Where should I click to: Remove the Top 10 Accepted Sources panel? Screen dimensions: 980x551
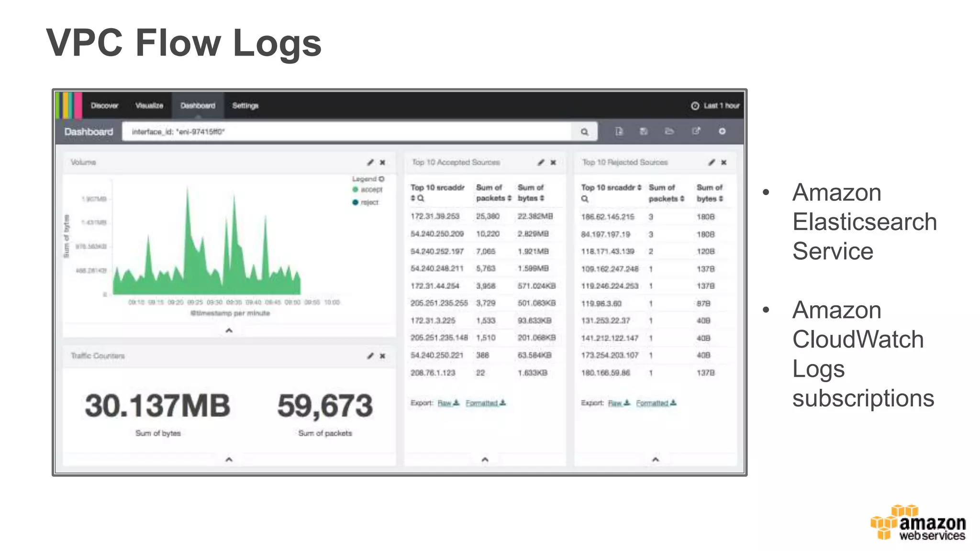[553, 163]
